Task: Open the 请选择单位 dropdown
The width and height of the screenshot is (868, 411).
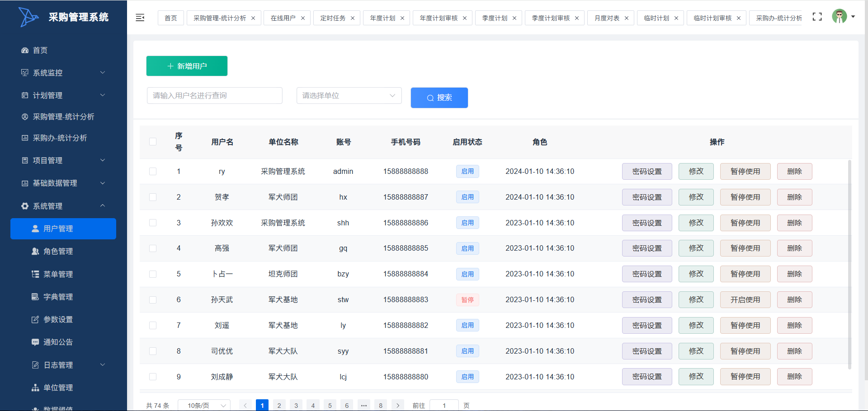Action: click(349, 95)
